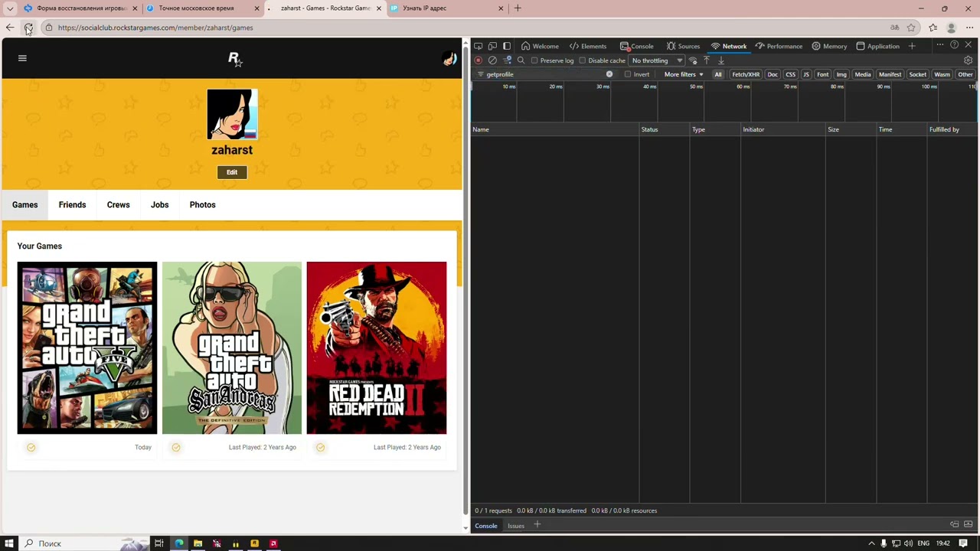
Task: Click the getprofile filter text field
Action: pyautogui.click(x=545, y=74)
